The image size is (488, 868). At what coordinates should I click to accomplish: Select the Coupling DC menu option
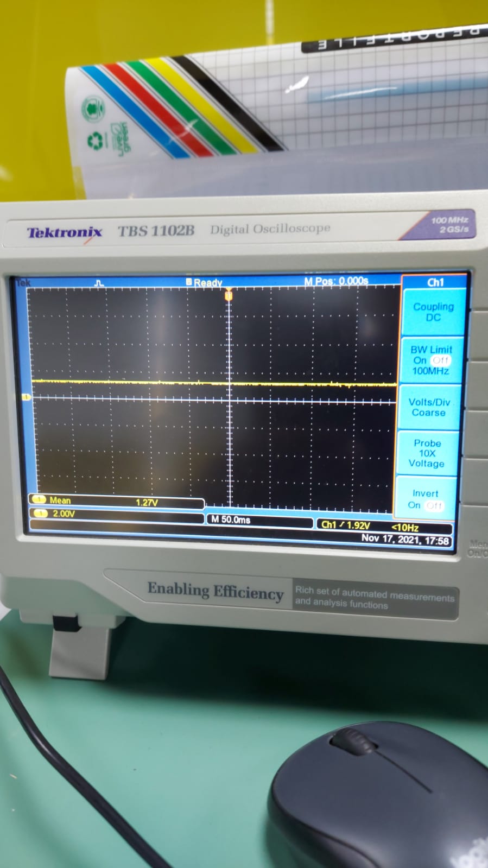point(433,312)
